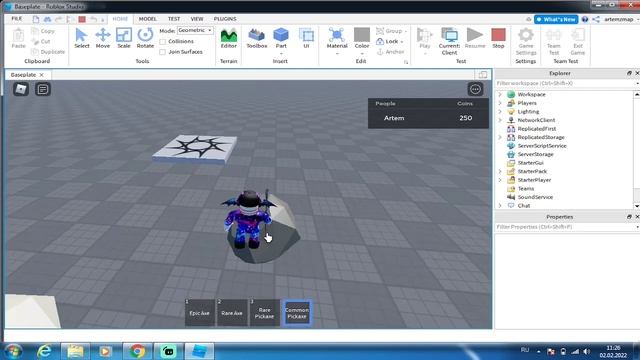Click the What's New button

(556, 19)
